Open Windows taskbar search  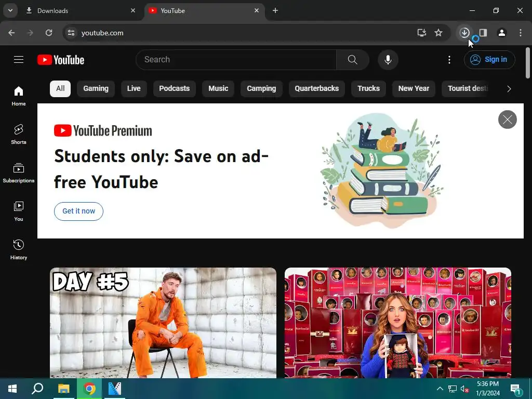(x=37, y=389)
